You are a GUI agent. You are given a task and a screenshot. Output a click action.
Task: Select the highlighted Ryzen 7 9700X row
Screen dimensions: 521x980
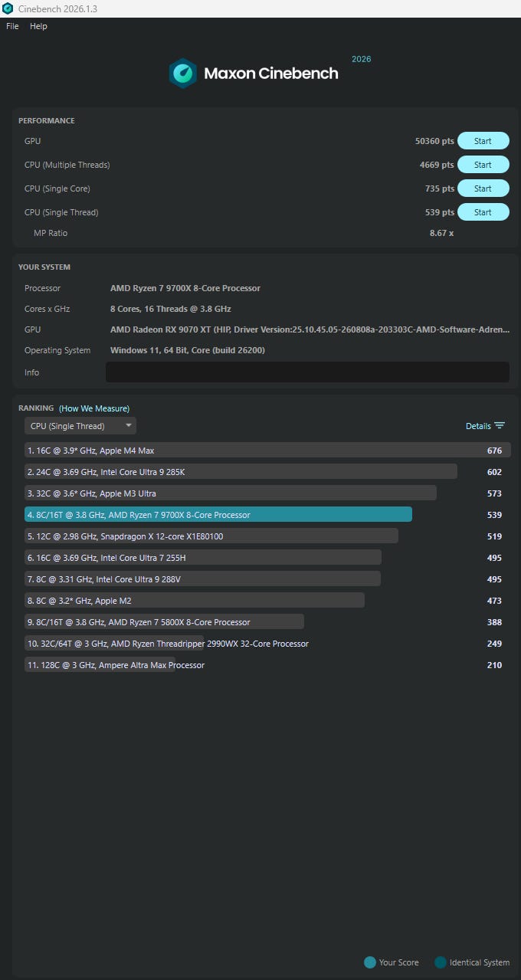pos(267,515)
